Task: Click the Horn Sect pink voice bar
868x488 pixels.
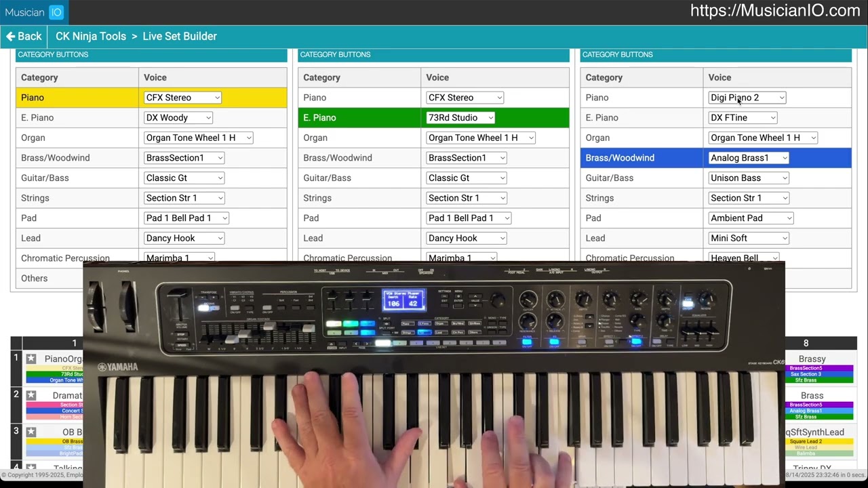Action: pos(54,417)
